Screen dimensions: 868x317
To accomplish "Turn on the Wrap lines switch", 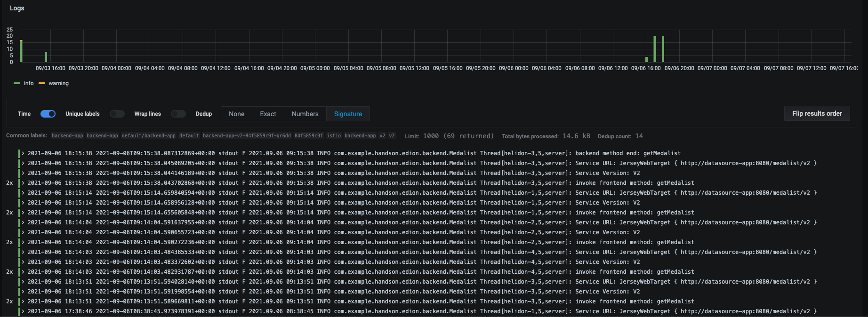I will click(x=178, y=114).
